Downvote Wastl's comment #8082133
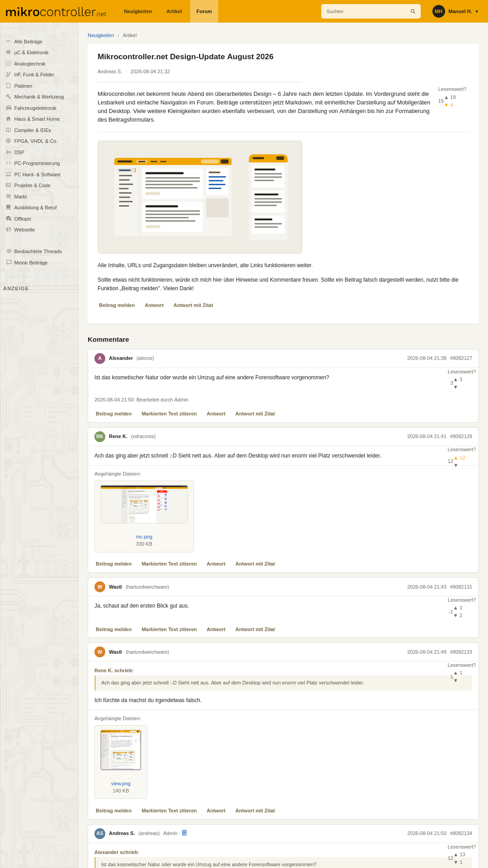This screenshot has height=868, width=488. click(455, 680)
